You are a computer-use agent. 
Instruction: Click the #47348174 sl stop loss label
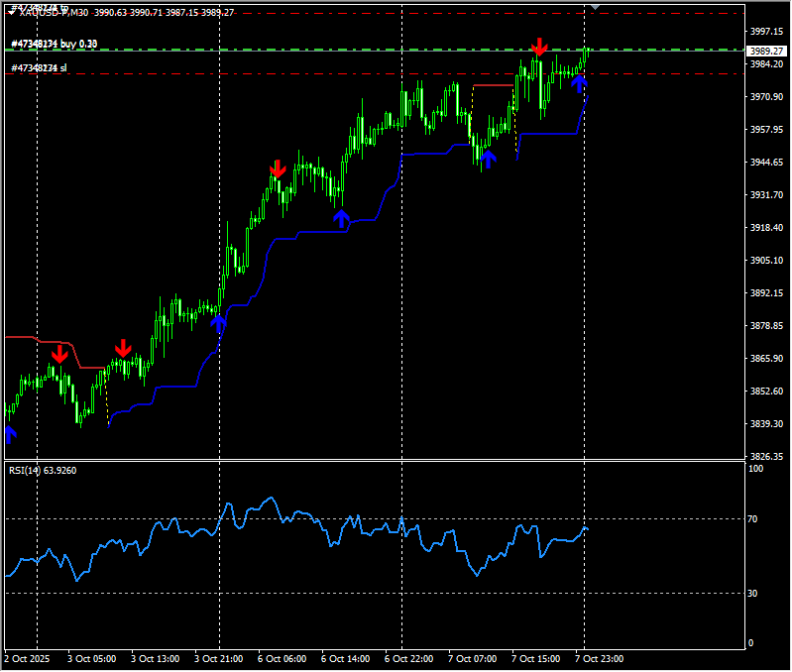pyautogui.click(x=40, y=67)
